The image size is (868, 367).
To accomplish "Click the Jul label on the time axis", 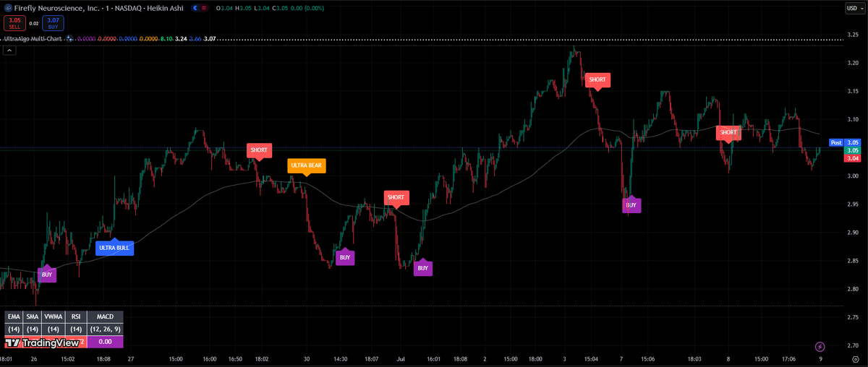I will (400, 358).
